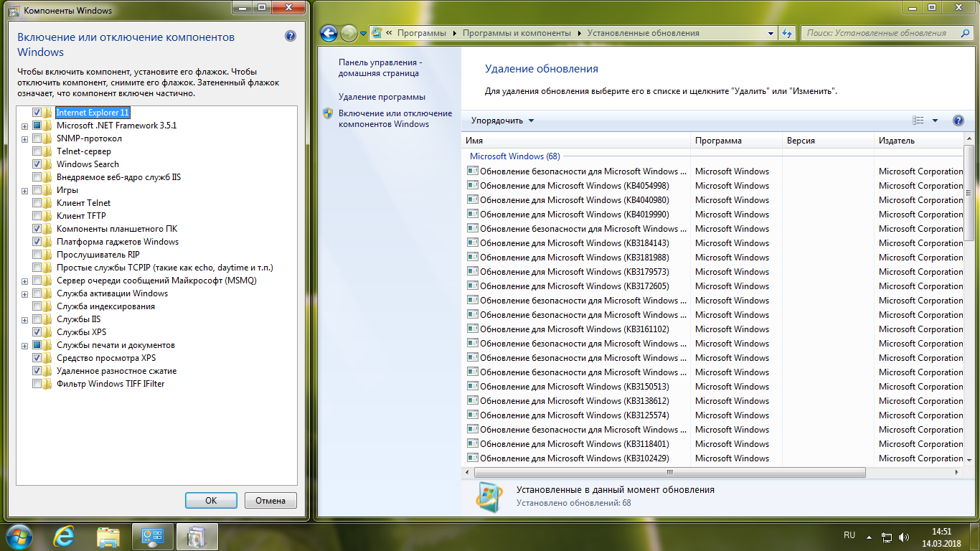Click OK in Компоненты Windows dialog
The height and width of the screenshot is (551, 980).
click(x=211, y=501)
